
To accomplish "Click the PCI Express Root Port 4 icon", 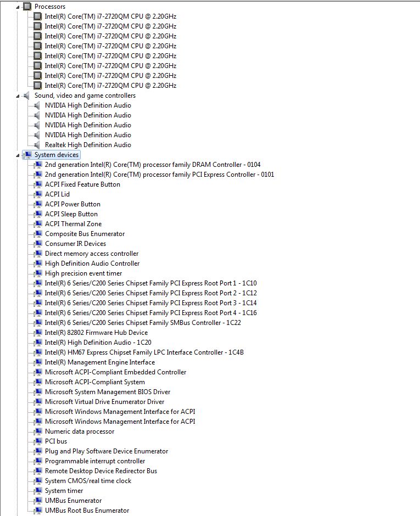I will pos(38,313).
